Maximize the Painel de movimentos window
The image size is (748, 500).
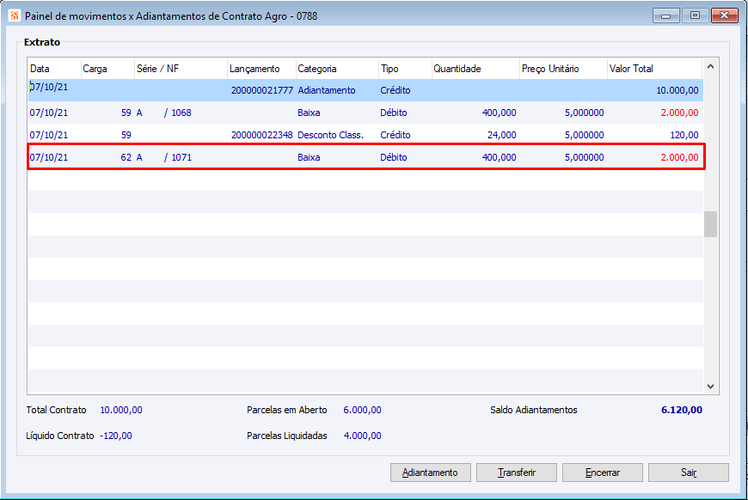coord(695,16)
